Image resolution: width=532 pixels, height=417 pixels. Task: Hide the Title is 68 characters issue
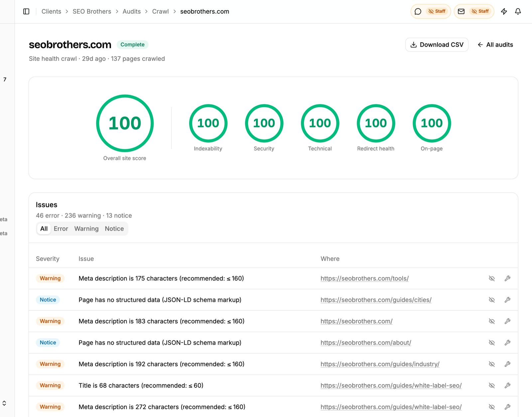pyautogui.click(x=492, y=385)
